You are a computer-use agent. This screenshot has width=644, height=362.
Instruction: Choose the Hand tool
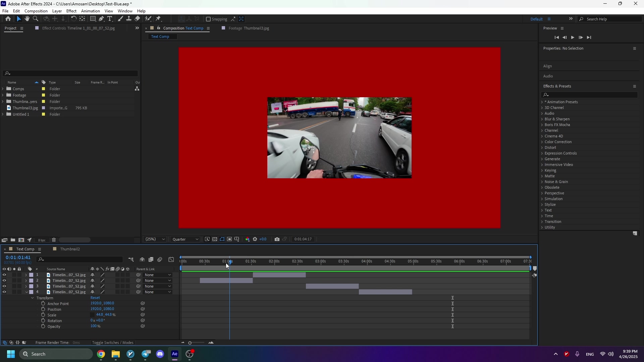27,19
